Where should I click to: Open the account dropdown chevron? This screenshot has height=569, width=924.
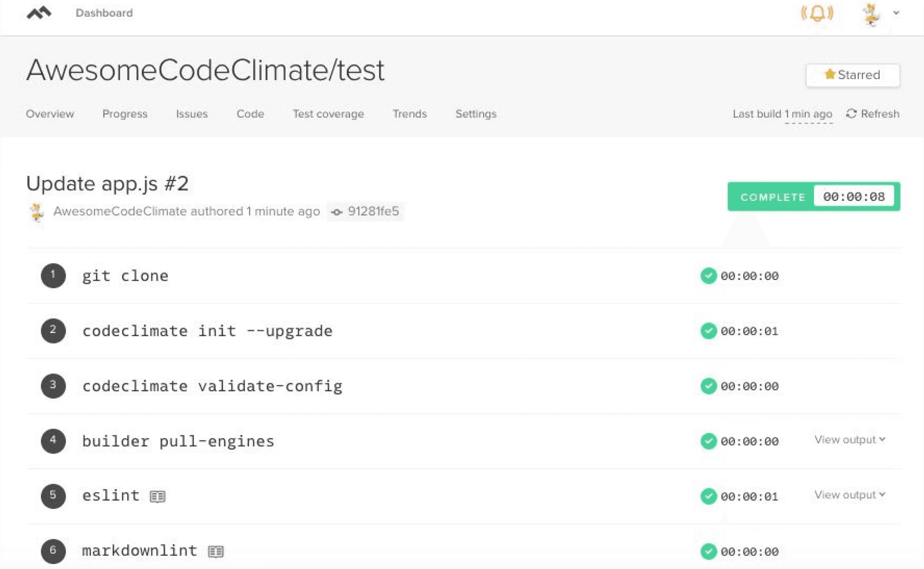coord(895,14)
